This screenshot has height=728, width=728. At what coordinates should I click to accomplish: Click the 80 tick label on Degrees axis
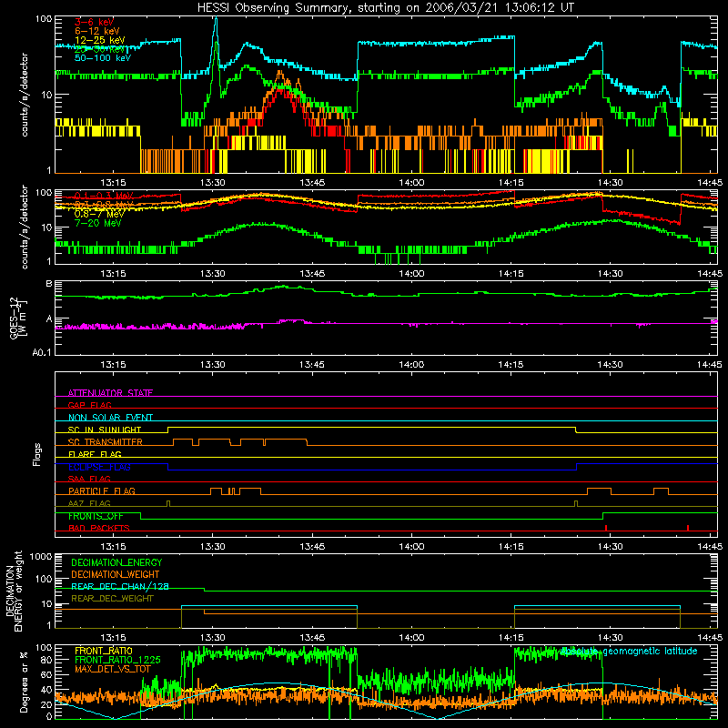46,660
